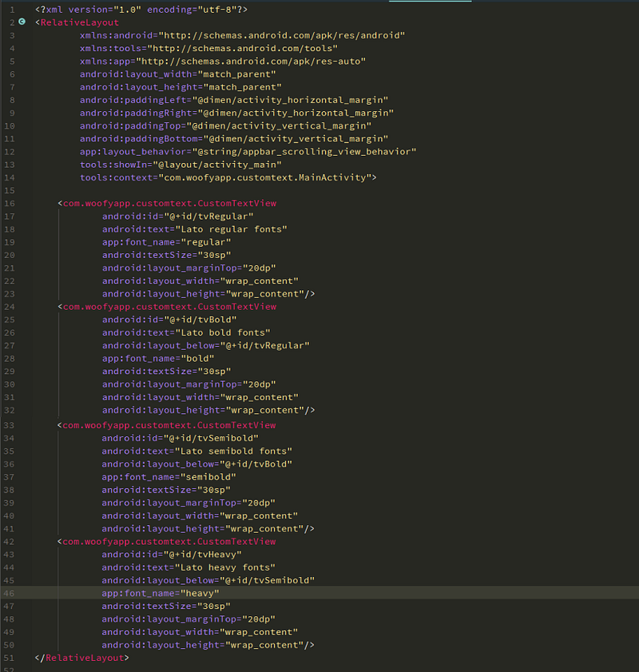The width and height of the screenshot is (639, 672).
Task: Click the xmlns:app attribute on line 5
Action: (x=223, y=61)
